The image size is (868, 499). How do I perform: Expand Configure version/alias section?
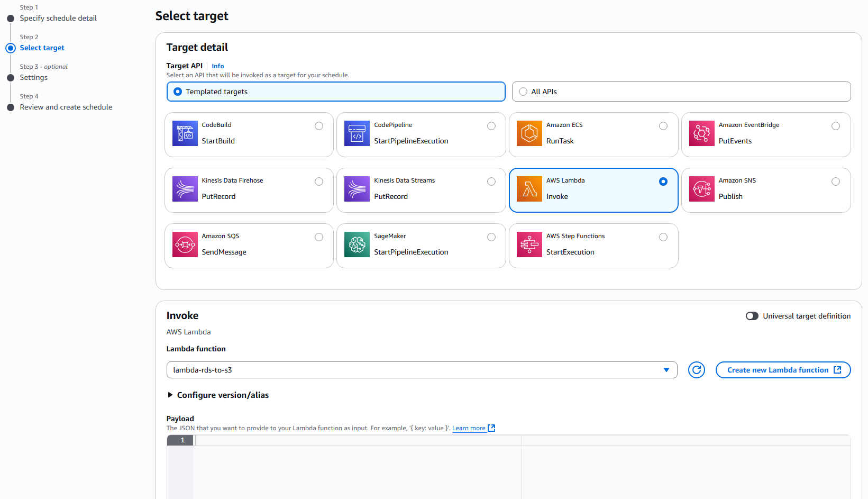coord(218,395)
